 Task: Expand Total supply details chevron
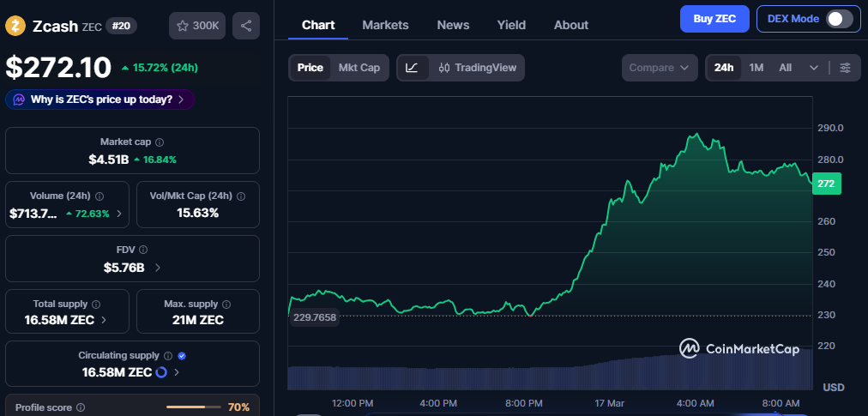104,320
